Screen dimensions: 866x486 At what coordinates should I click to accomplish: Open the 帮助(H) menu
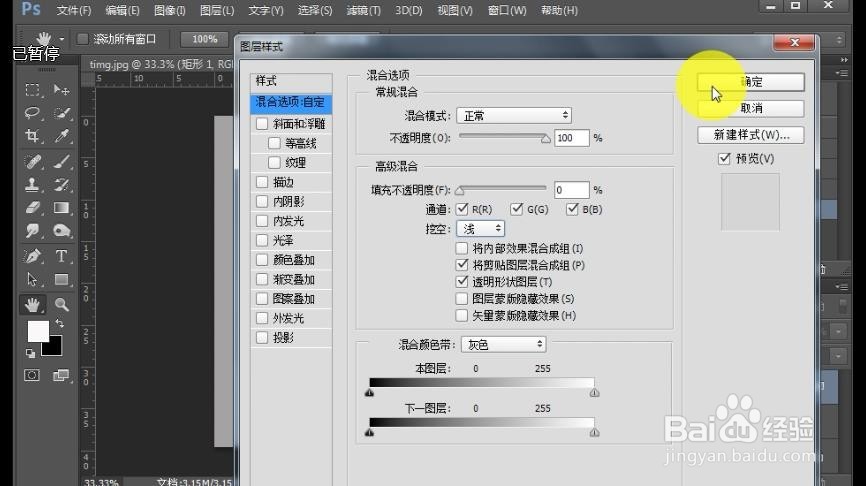coord(559,10)
